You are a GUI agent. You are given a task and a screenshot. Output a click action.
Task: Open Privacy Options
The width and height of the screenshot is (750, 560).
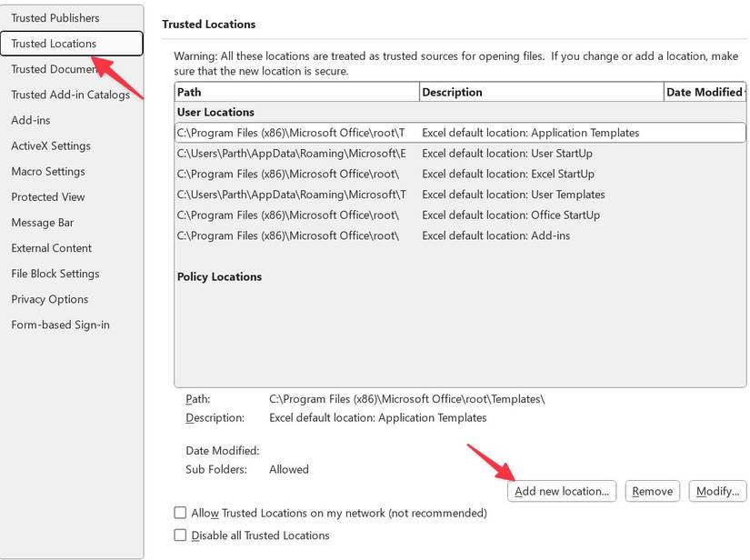tap(50, 299)
